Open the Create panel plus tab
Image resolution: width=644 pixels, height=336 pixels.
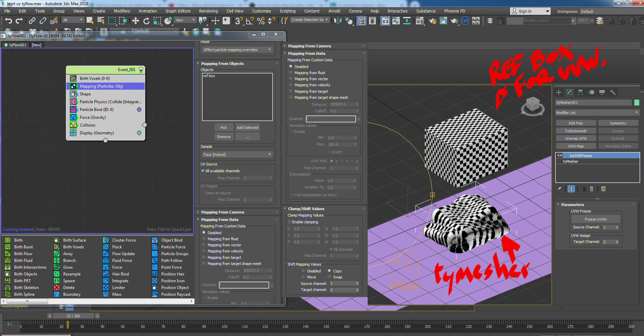(559, 92)
